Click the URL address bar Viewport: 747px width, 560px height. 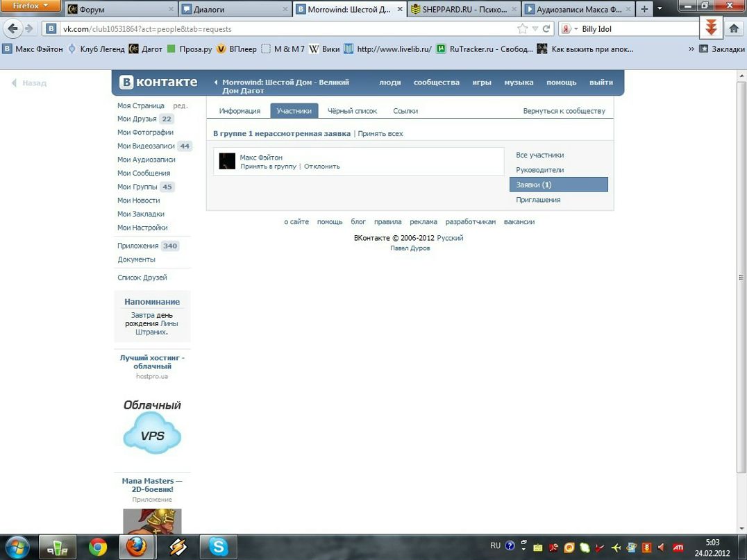point(278,29)
